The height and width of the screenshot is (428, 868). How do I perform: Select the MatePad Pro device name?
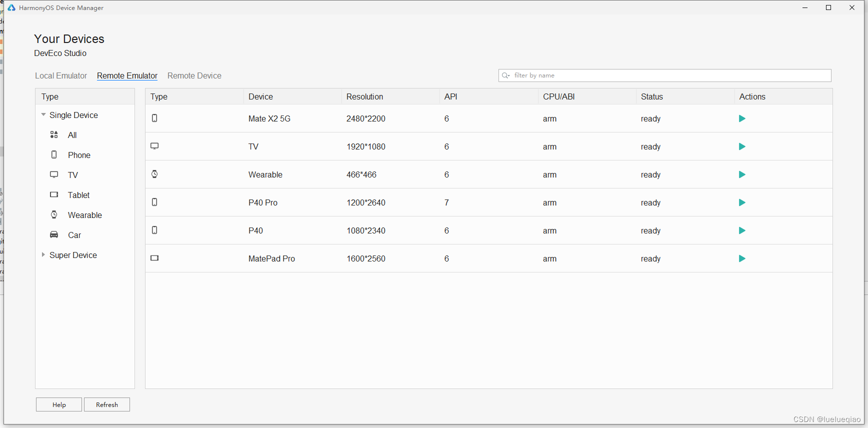pyautogui.click(x=271, y=258)
